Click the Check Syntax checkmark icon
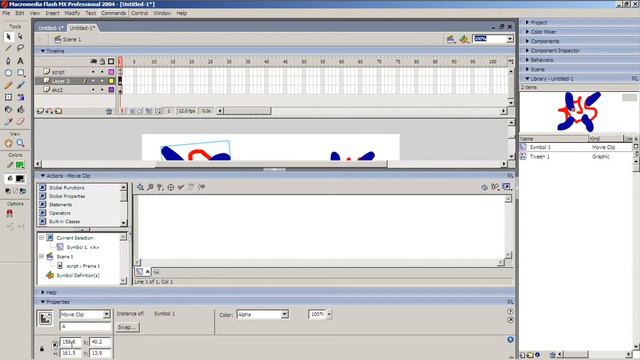 point(181,187)
